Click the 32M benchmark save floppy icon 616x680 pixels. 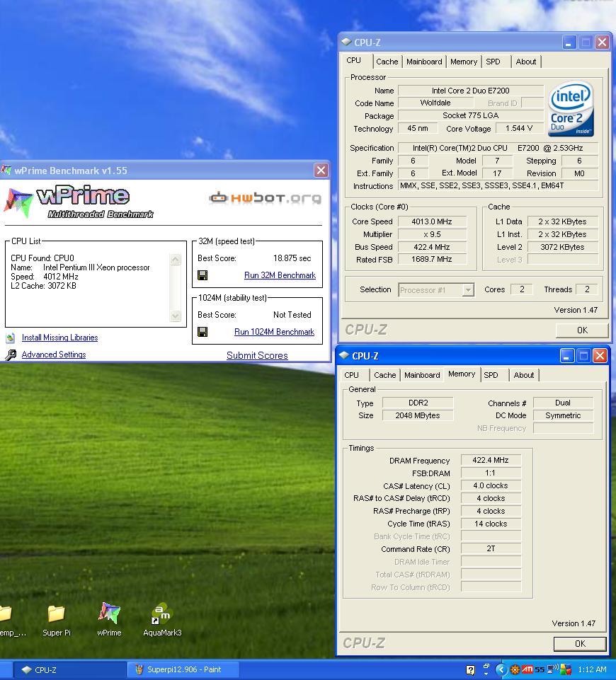click(203, 275)
